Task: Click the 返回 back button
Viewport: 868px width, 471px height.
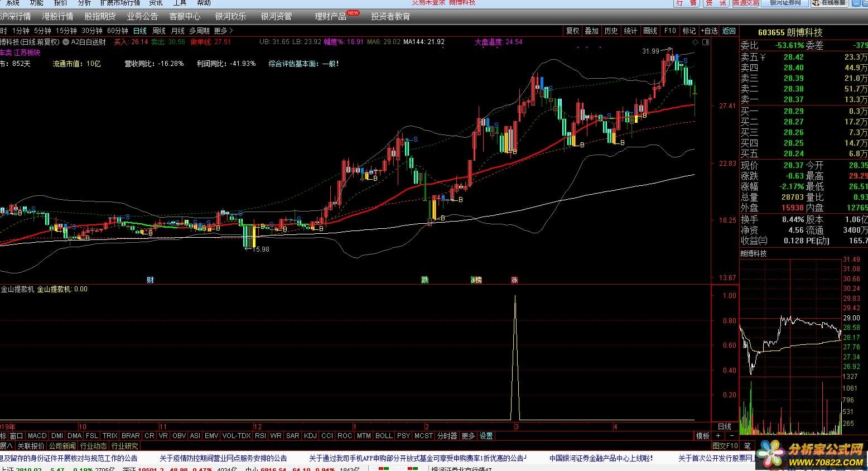Action: [x=729, y=31]
